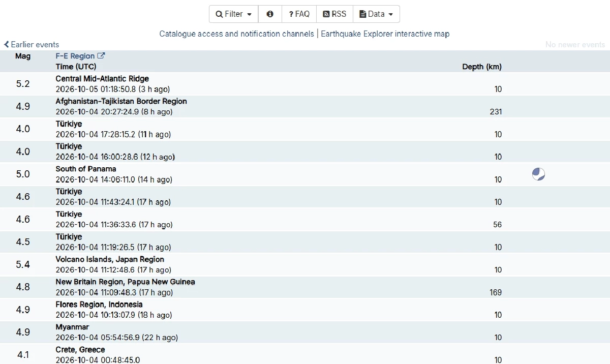
Task: Open the FAQ help button
Action: pos(299,14)
